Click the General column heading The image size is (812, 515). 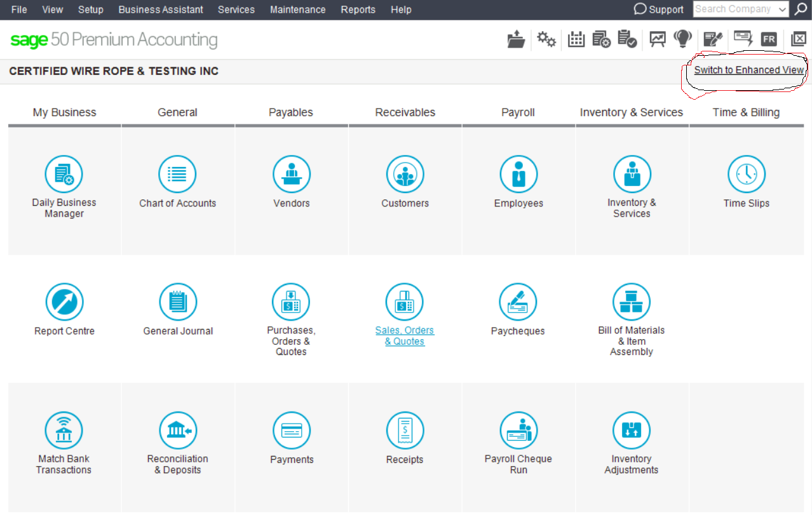pyautogui.click(x=178, y=112)
